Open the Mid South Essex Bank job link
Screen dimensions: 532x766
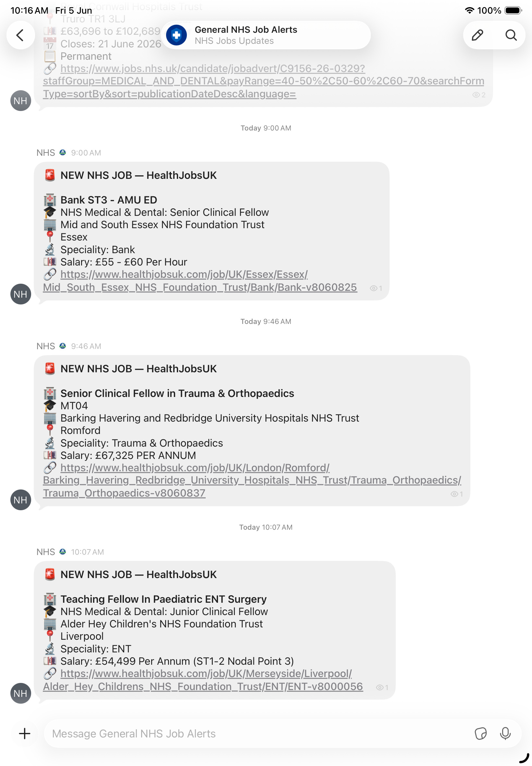pyautogui.click(x=200, y=281)
